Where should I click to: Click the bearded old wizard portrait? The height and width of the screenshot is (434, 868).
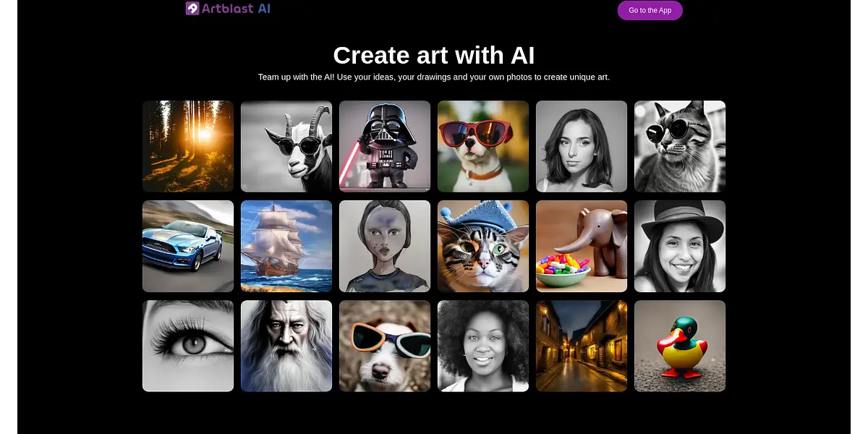point(286,346)
